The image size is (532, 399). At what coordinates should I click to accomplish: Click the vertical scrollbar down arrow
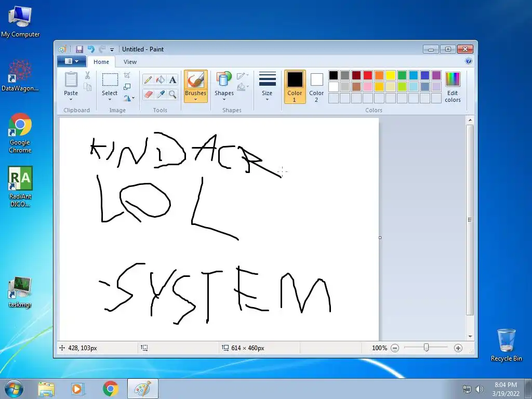pyautogui.click(x=470, y=336)
